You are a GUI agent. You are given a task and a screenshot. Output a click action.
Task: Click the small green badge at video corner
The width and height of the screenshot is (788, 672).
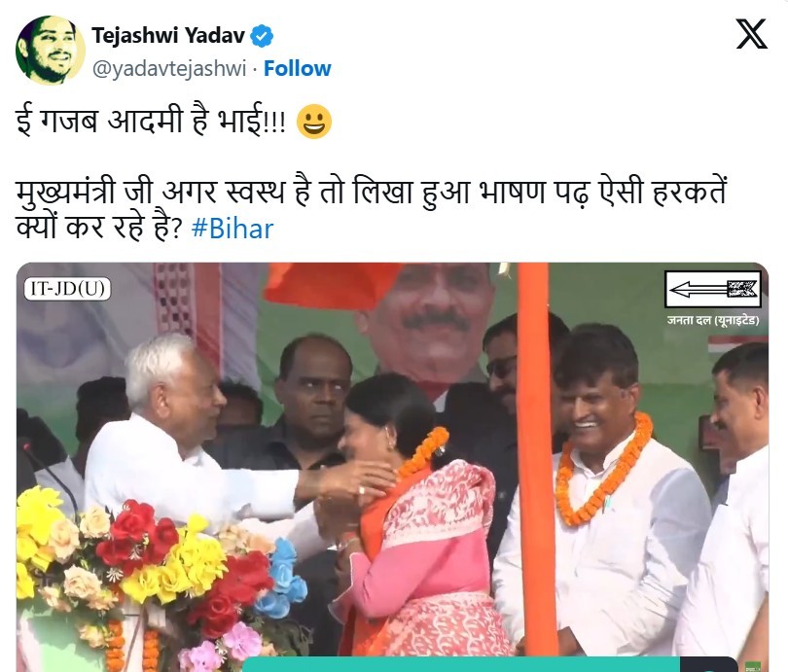(x=753, y=667)
